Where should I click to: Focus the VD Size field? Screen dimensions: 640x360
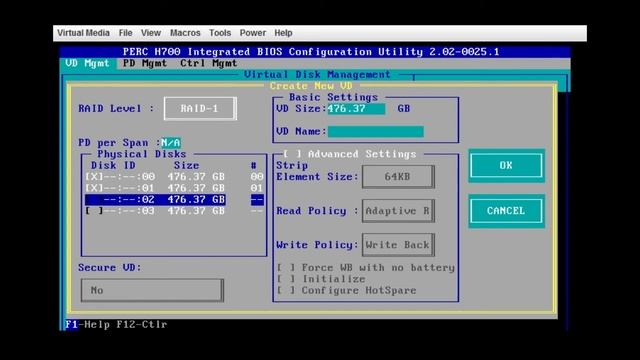click(x=356, y=109)
